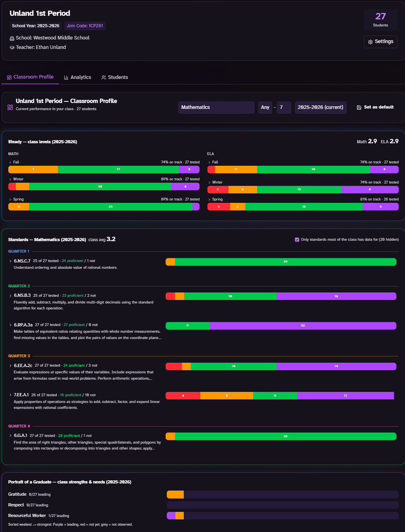The image size is (405, 532).
Task: Click the Settings gear icon
Action: (370, 42)
